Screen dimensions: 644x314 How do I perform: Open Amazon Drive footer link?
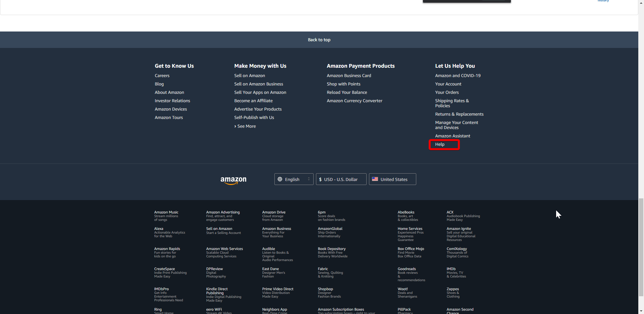(274, 216)
